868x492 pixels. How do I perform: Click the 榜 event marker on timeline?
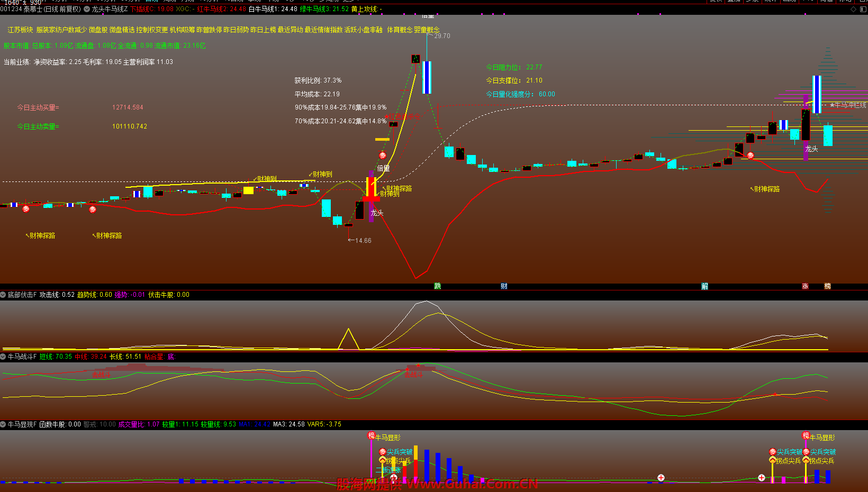click(828, 286)
